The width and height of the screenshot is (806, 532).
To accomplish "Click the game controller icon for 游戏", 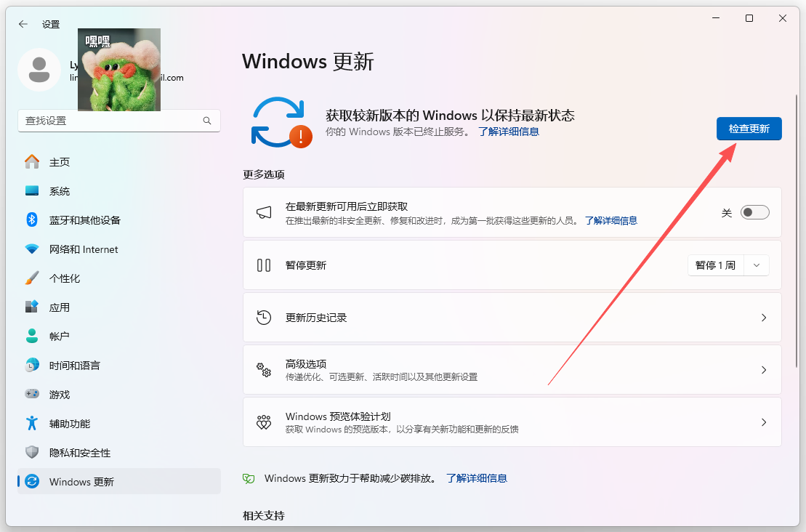I will 32,394.
